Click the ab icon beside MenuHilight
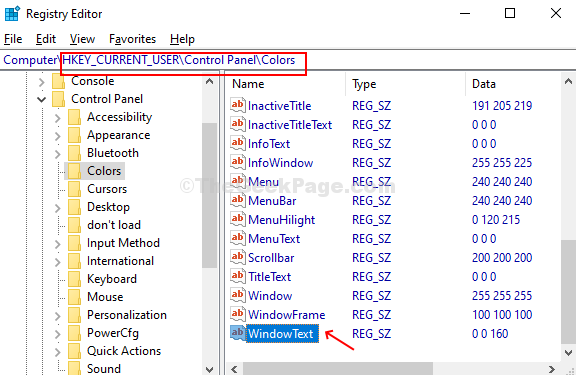Viewport: 576px width, 375px height. click(x=238, y=219)
